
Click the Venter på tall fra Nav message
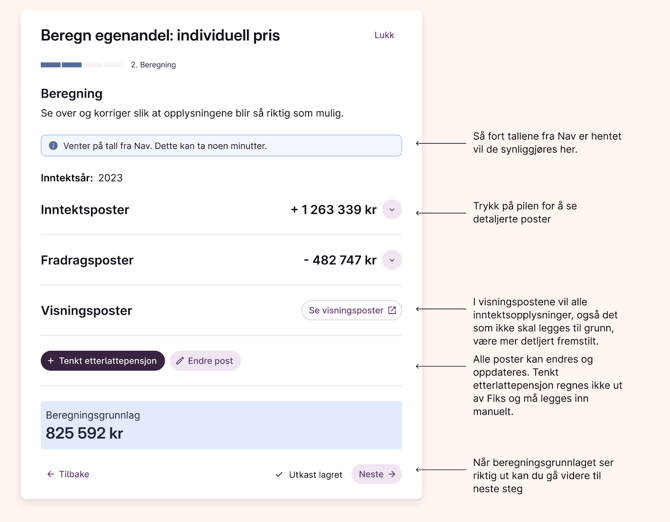pos(165,146)
